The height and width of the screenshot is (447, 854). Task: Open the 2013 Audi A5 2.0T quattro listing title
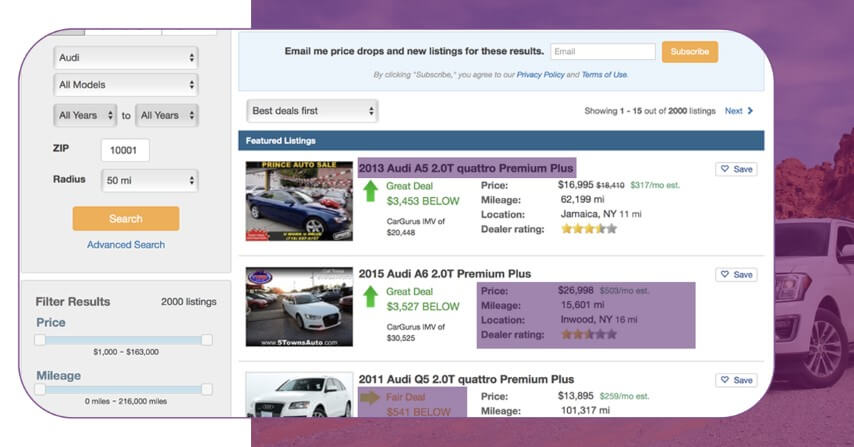(x=466, y=168)
